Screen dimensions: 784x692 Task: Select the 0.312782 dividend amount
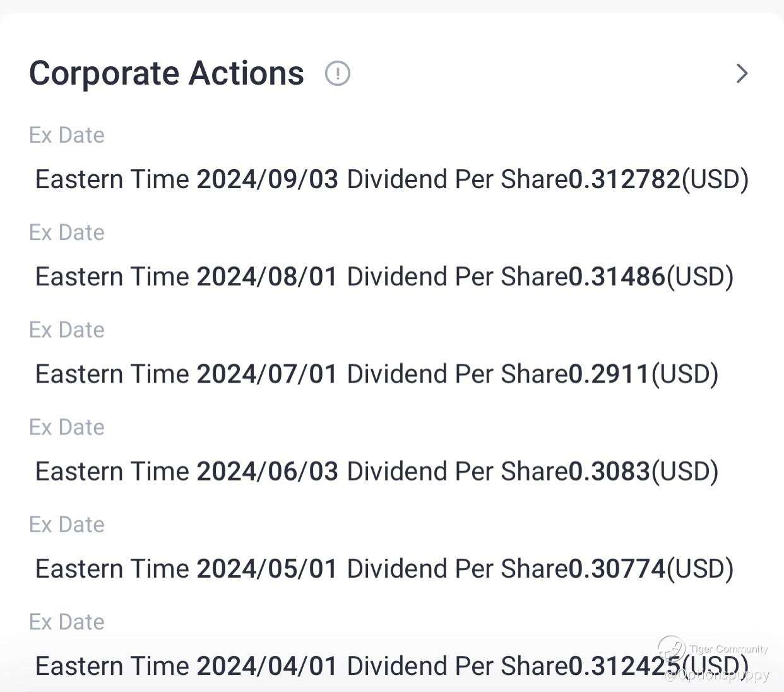pyautogui.click(x=625, y=179)
